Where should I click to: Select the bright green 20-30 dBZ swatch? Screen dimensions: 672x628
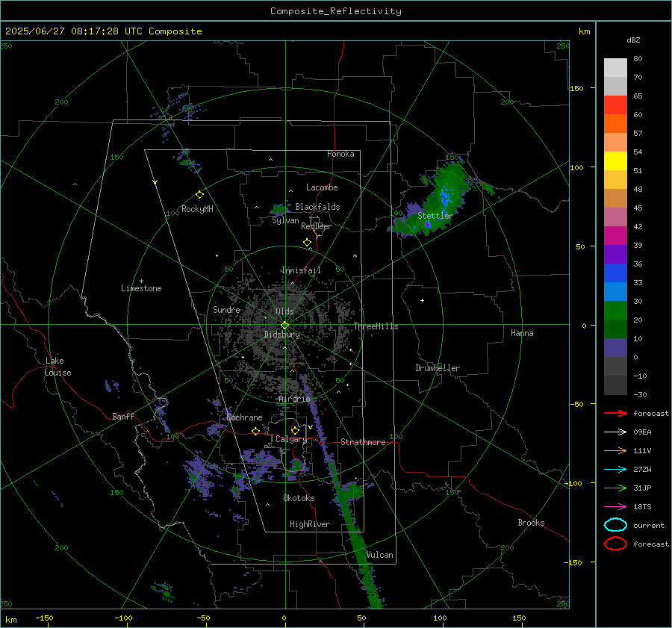615,311
